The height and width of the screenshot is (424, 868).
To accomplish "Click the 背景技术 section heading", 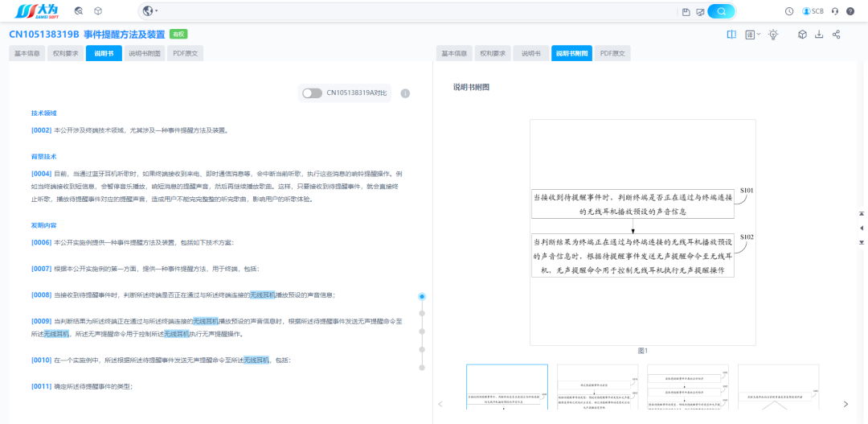I will click(43, 156).
